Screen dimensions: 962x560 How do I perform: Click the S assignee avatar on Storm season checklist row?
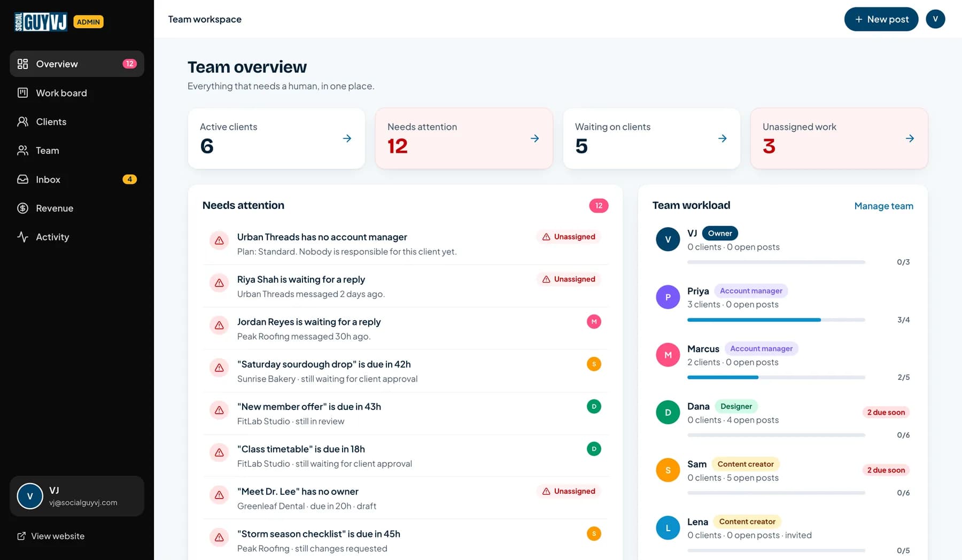click(x=594, y=534)
